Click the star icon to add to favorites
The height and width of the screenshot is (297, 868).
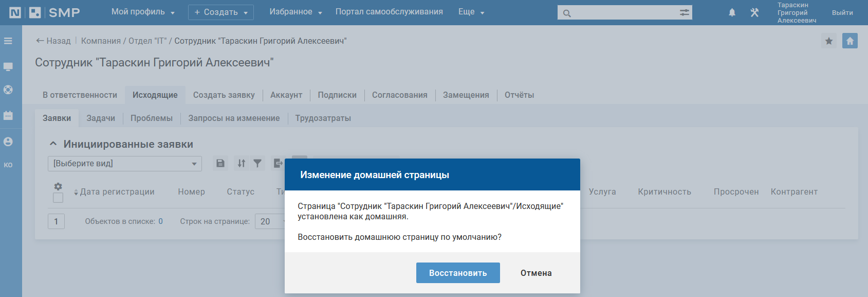(829, 41)
